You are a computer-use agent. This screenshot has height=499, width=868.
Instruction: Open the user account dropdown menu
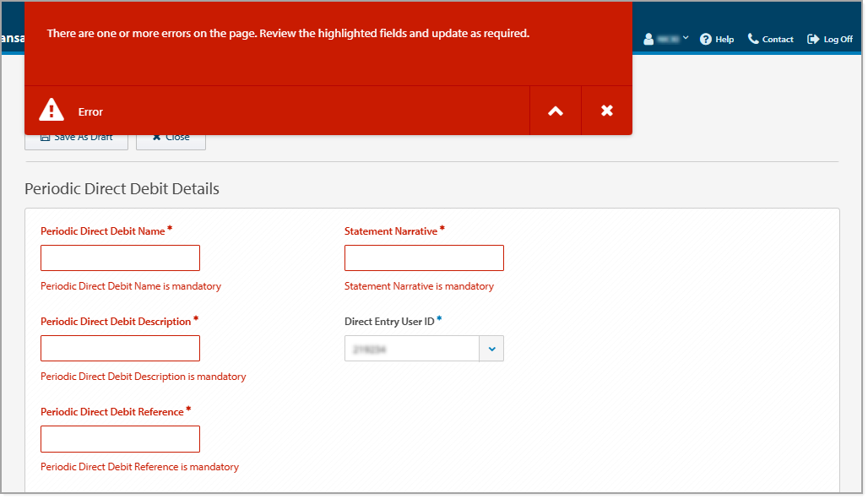pos(667,38)
